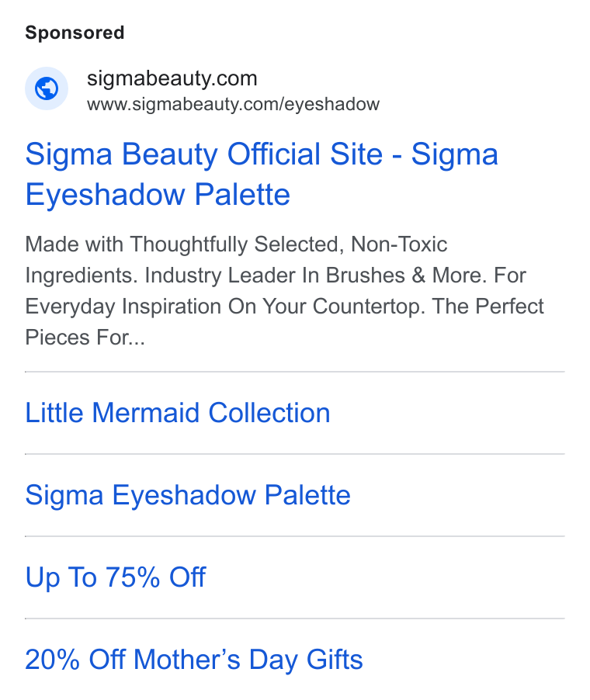This screenshot has width=590, height=700.
Task: Click the headline's second line 'Eyeshadow Palette'
Action: pyautogui.click(x=158, y=195)
